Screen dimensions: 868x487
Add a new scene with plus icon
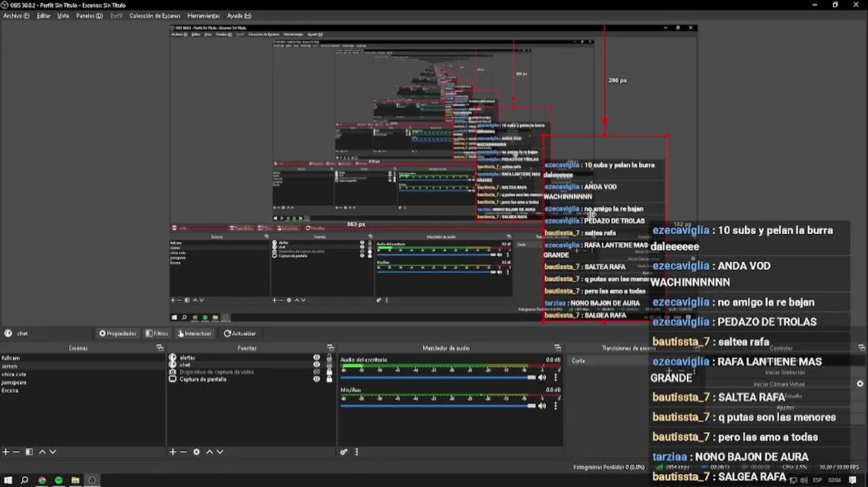click(5, 452)
